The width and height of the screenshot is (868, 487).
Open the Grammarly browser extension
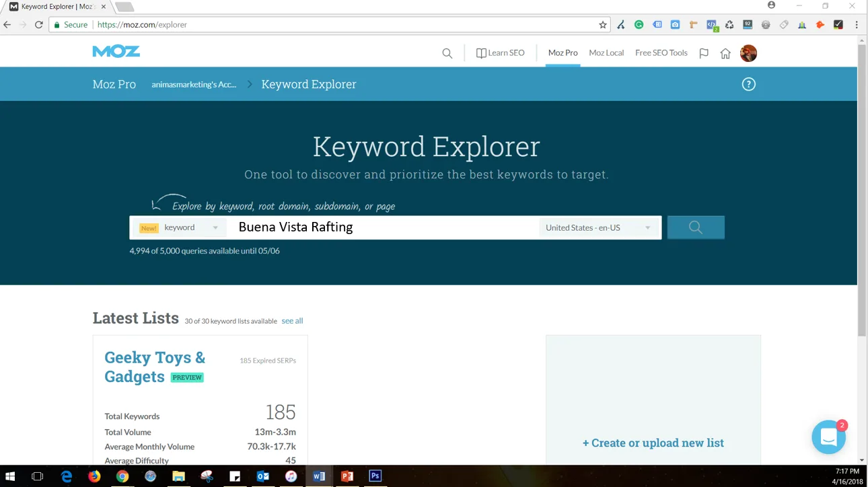pyautogui.click(x=639, y=24)
